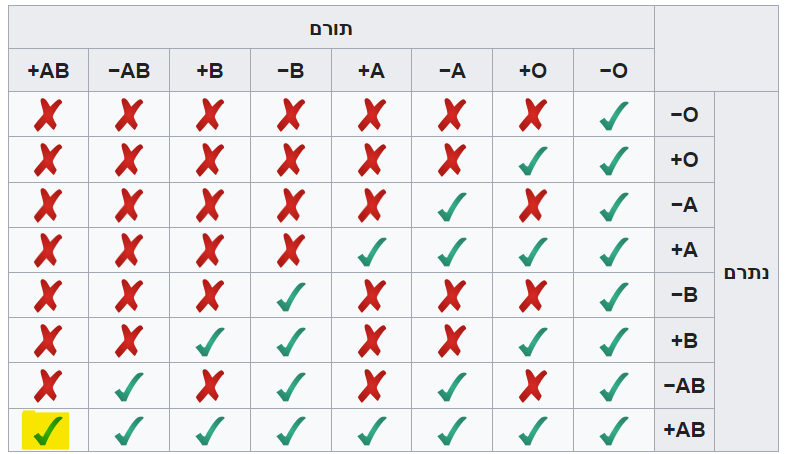Click the checkmark in +A row under +A column
This screenshot has width=792, height=454.
(x=371, y=250)
